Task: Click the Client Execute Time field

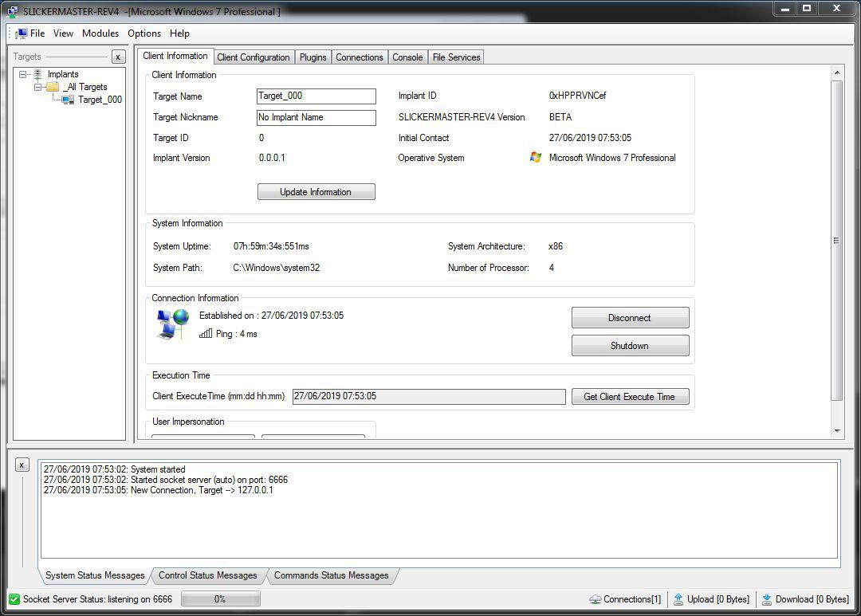Action: [429, 396]
